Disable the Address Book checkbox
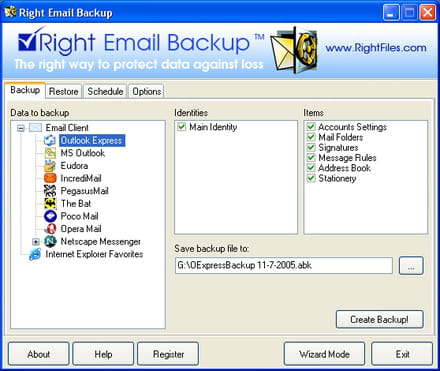 pos(311,168)
